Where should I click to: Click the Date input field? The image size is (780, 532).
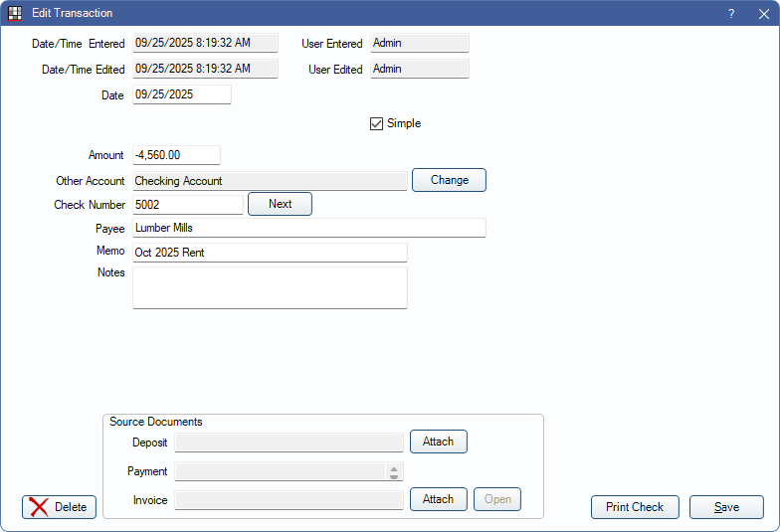(x=181, y=94)
